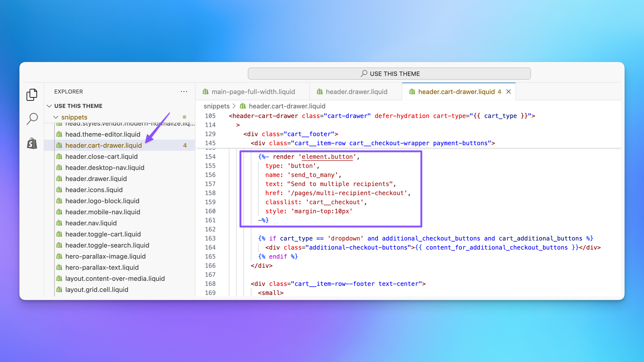
Task: Open layout.grid.cell.liquid file
Action: click(x=97, y=290)
